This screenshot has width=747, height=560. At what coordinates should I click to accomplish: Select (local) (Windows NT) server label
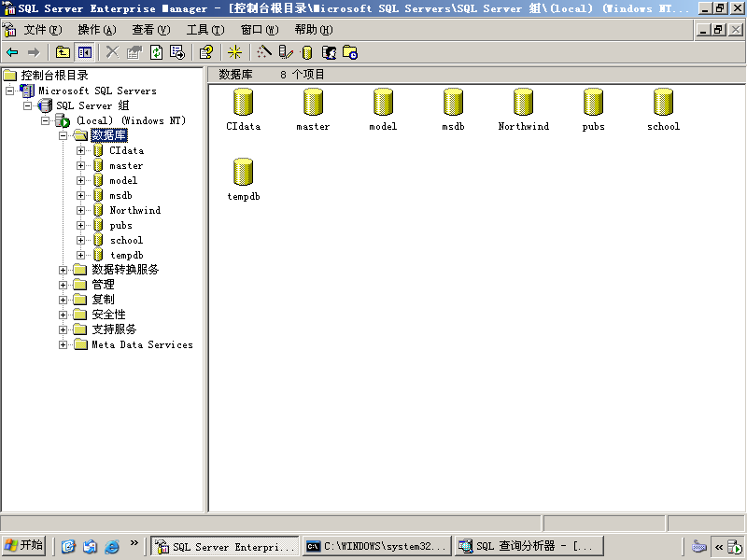[131, 120]
